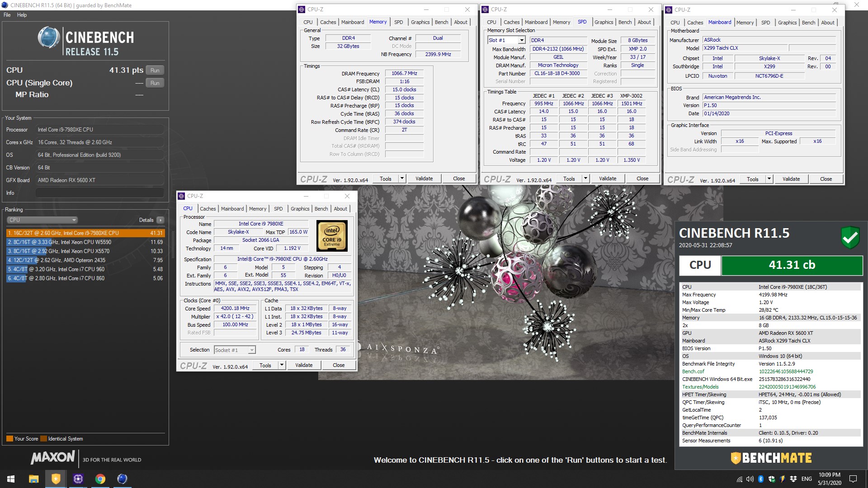Open Wi-Fi network tray icon
The width and height of the screenshot is (868, 488).
pos(740,479)
